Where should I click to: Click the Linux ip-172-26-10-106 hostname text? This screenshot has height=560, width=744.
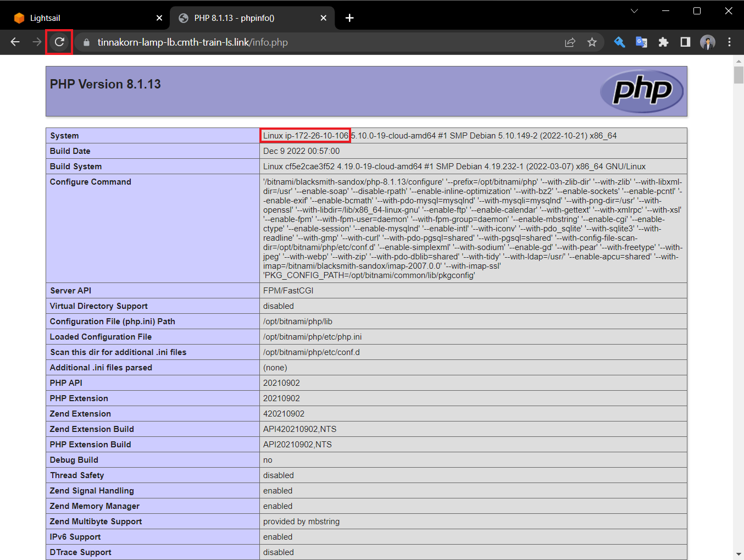point(306,136)
